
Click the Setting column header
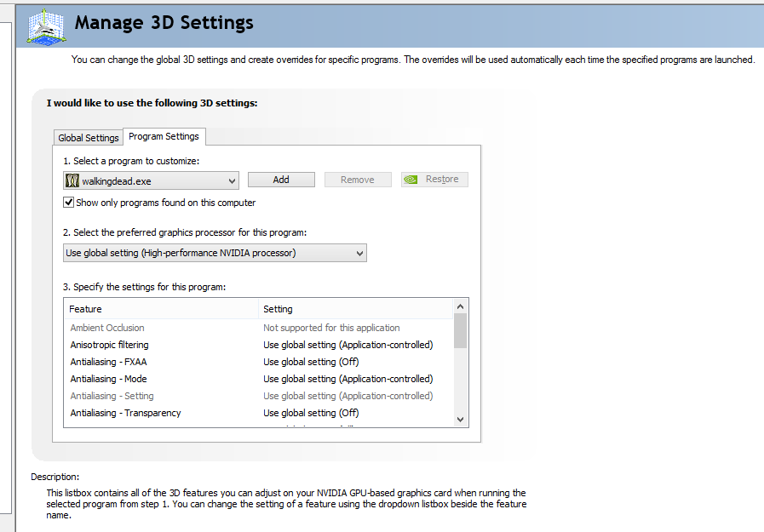[x=356, y=309]
